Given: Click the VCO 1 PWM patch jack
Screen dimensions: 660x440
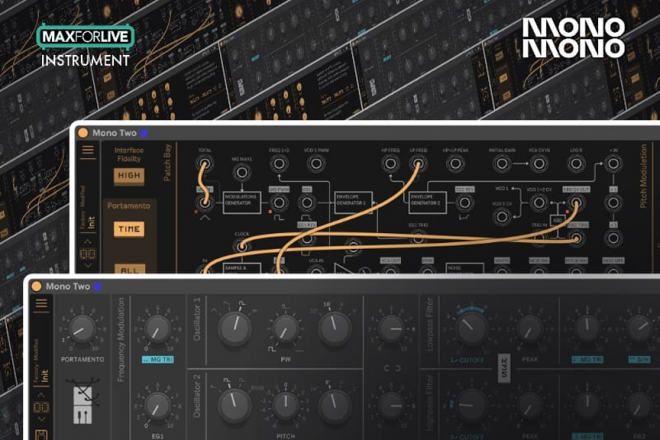Looking at the screenshot, I should (316, 164).
